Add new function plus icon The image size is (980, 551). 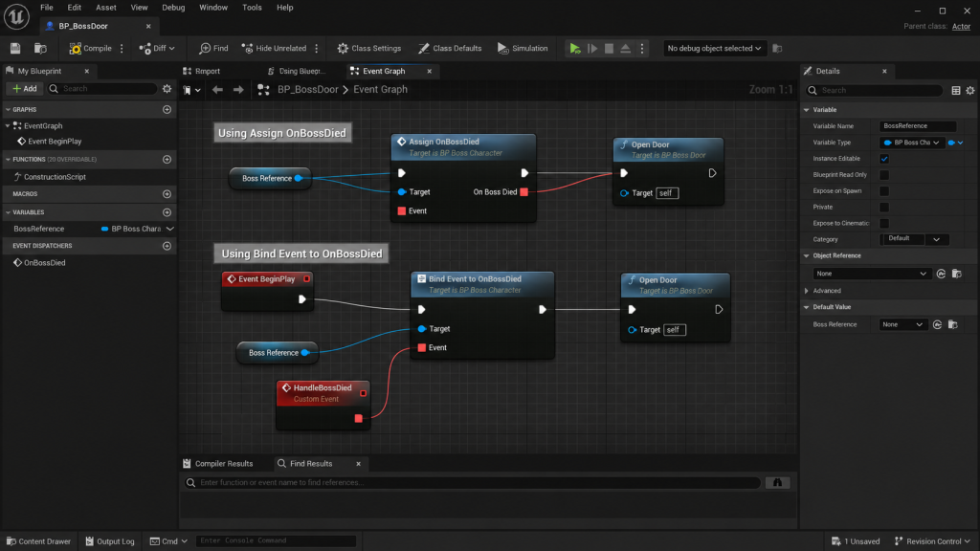click(167, 160)
